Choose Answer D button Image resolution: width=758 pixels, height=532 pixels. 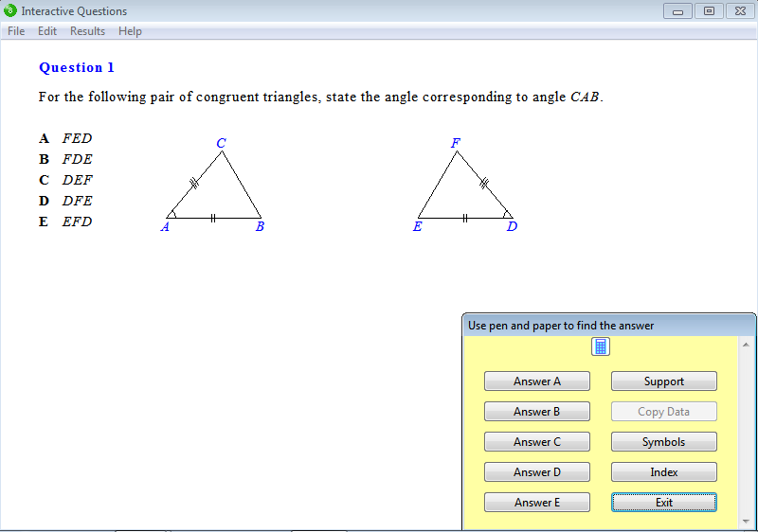point(537,472)
